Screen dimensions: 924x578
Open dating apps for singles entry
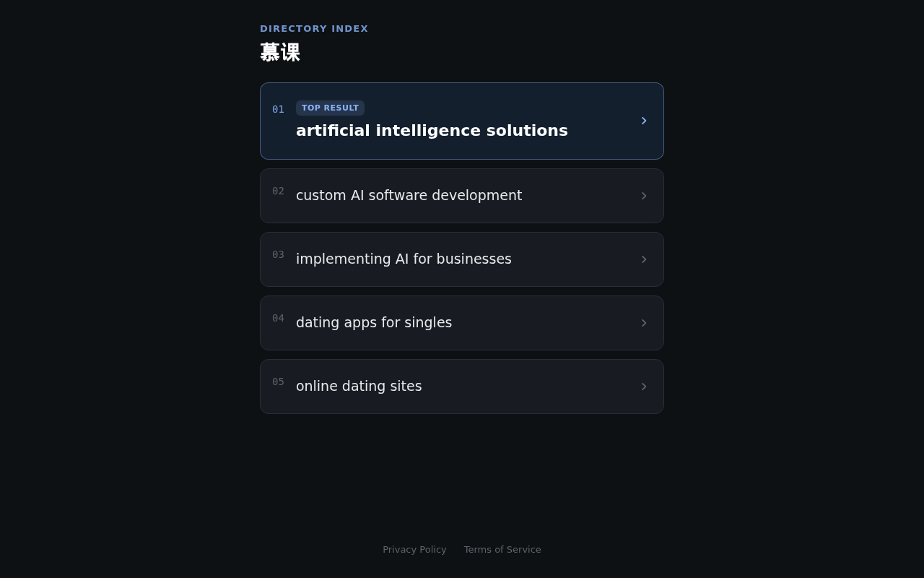pyautogui.click(x=462, y=323)
